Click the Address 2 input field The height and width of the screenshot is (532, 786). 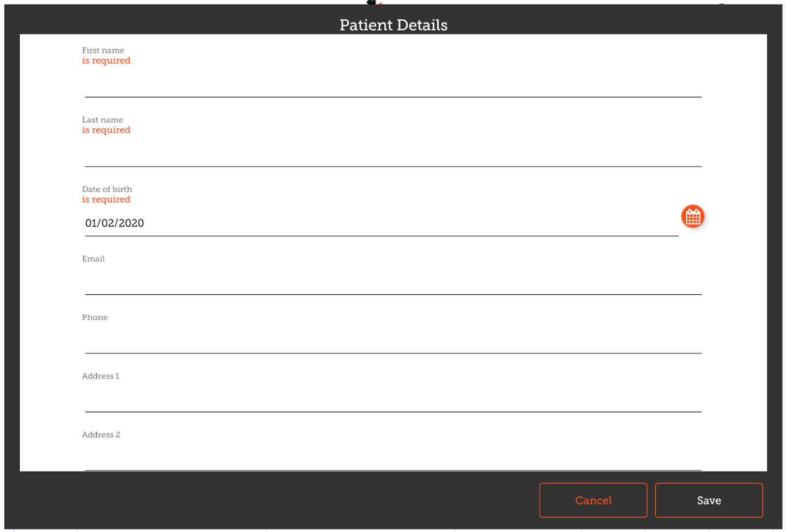tap(393, 459)
